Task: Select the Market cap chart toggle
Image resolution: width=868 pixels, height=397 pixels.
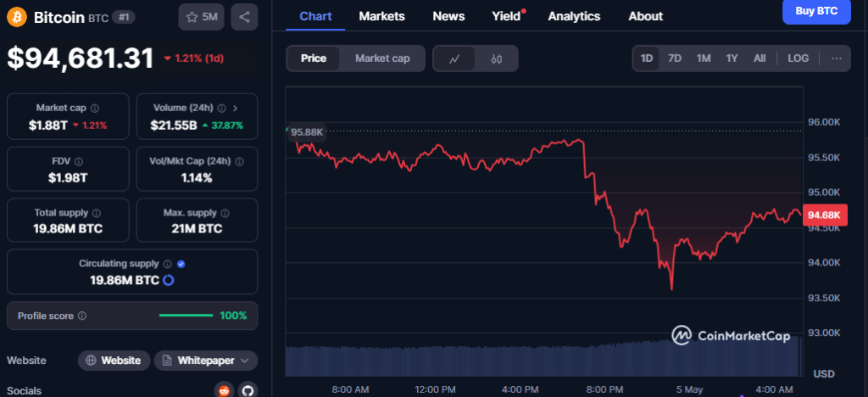Action: point(382,59)
